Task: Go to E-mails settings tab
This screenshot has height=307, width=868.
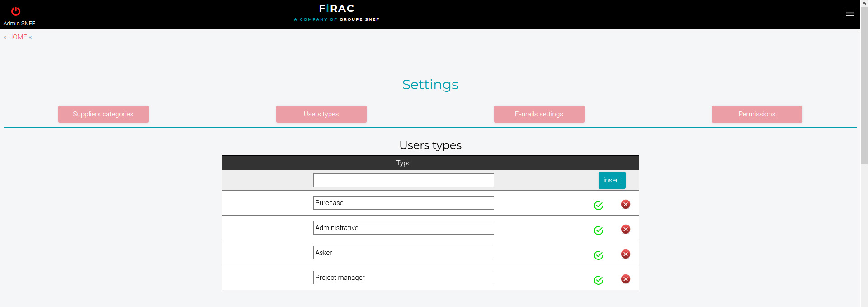Action: 539,114
